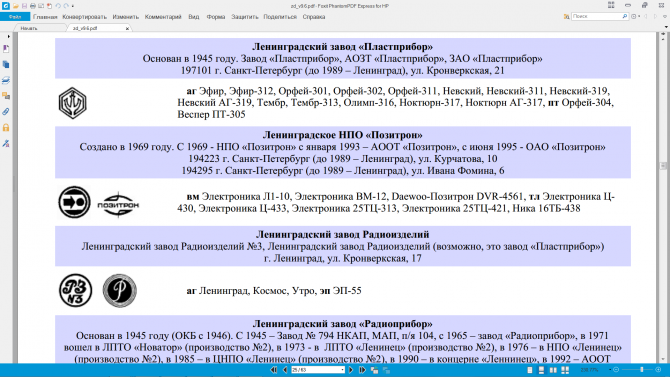This screenshot has width=670, height=377.
Task: Go to next search result arrow
Action: (655, 17)
